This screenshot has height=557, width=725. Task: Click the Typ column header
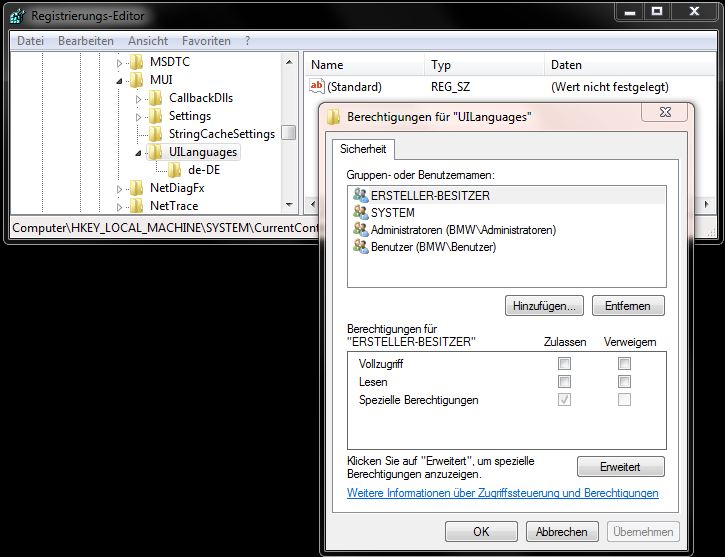tap(484, 65)
